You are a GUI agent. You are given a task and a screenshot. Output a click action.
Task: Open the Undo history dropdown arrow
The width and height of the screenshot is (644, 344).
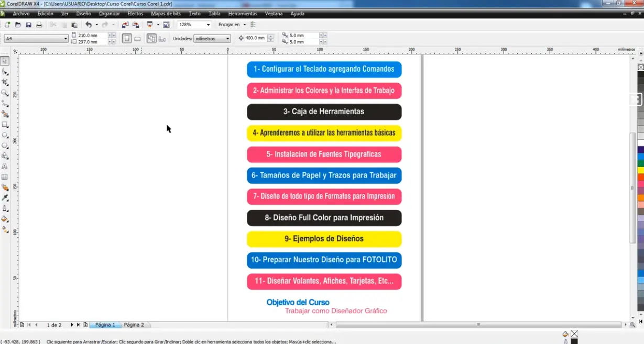click(x=96, y=25)
